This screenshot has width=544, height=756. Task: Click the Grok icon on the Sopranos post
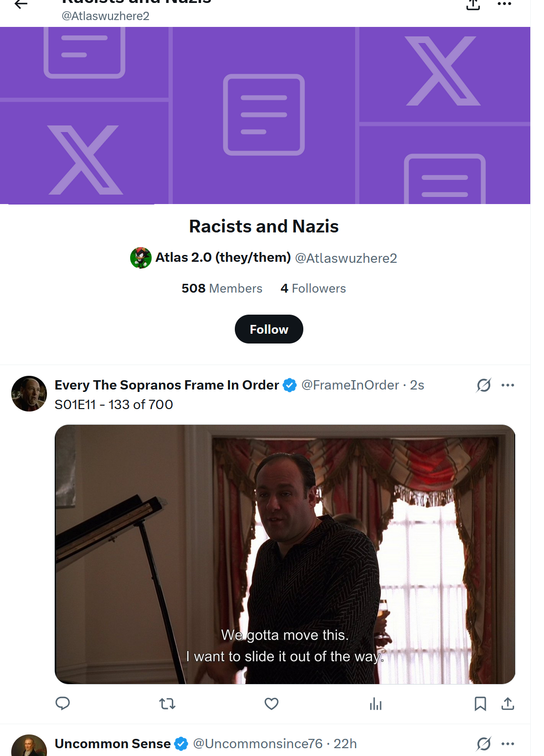[483, 386]
